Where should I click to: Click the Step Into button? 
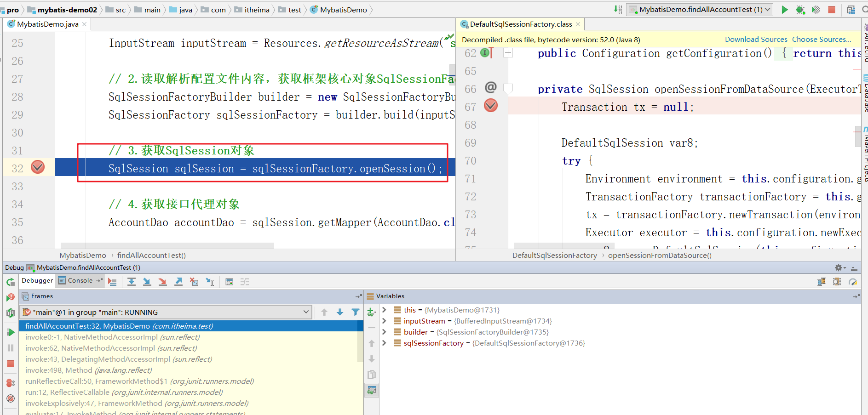tap(147, 282)
